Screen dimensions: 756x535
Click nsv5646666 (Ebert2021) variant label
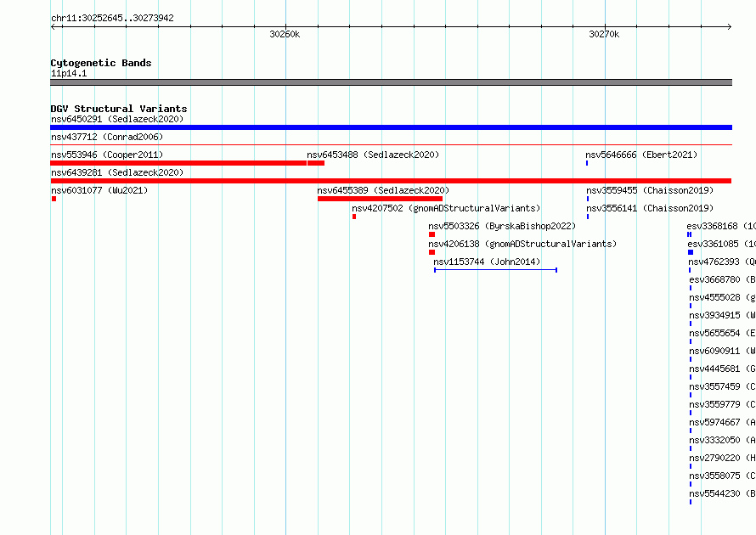tap(641, 155)
